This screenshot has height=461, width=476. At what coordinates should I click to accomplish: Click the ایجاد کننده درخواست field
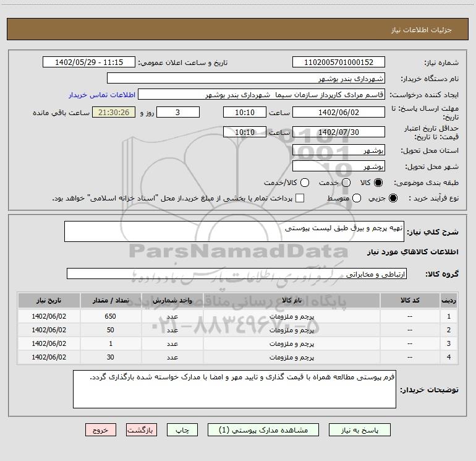[261, 95]
